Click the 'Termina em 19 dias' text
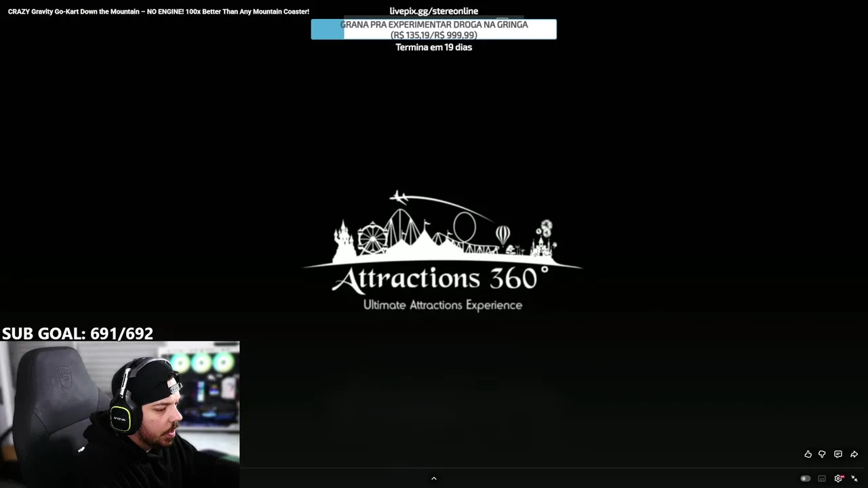The height and width of the screenshot is (488, 868). [x=434, y=47]
